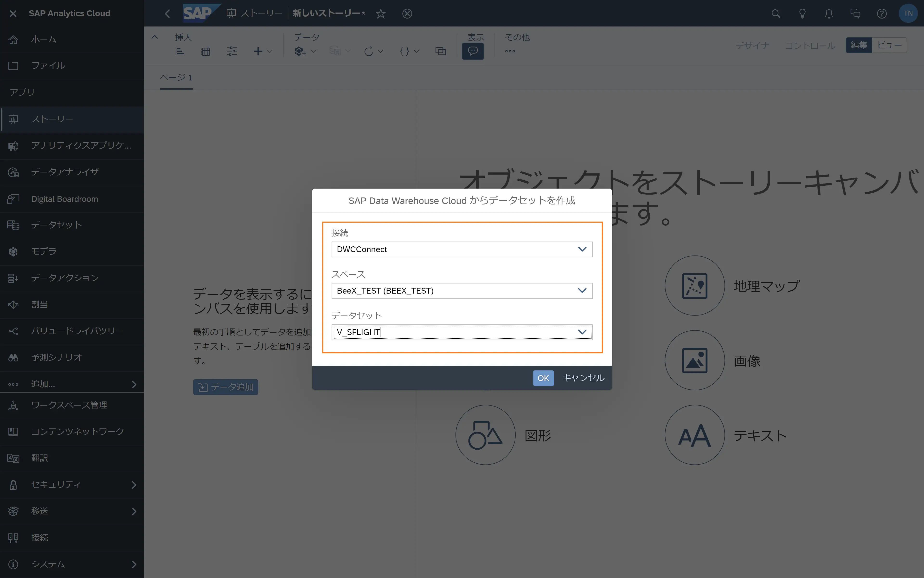
Task: Open アナリティクスアプリケーション item
Action: point(72,146)
